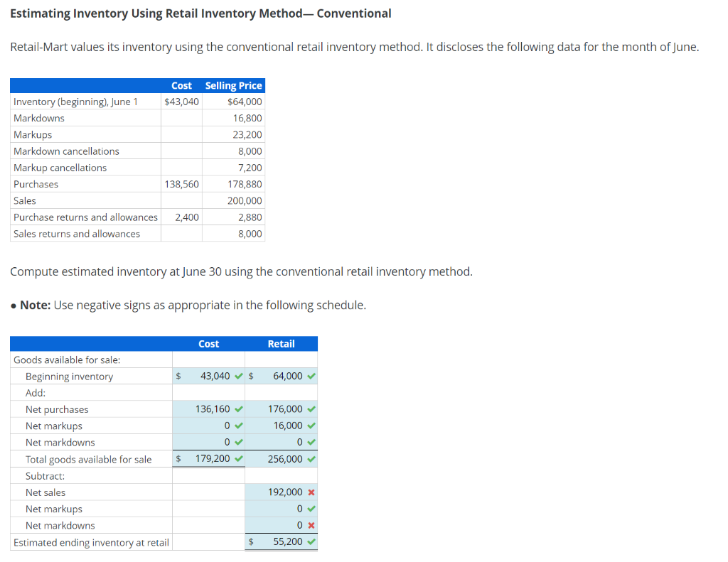Click the 'Markup cancellations' row label
The image size is (728, 562).
click(60, 168)
